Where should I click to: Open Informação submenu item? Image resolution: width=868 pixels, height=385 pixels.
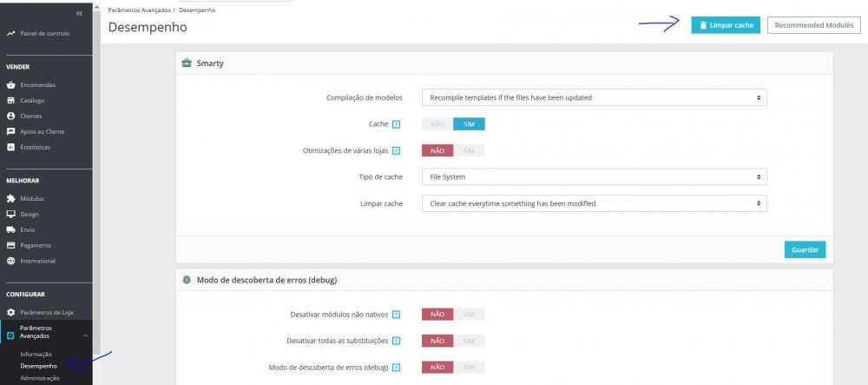[36, 355]
